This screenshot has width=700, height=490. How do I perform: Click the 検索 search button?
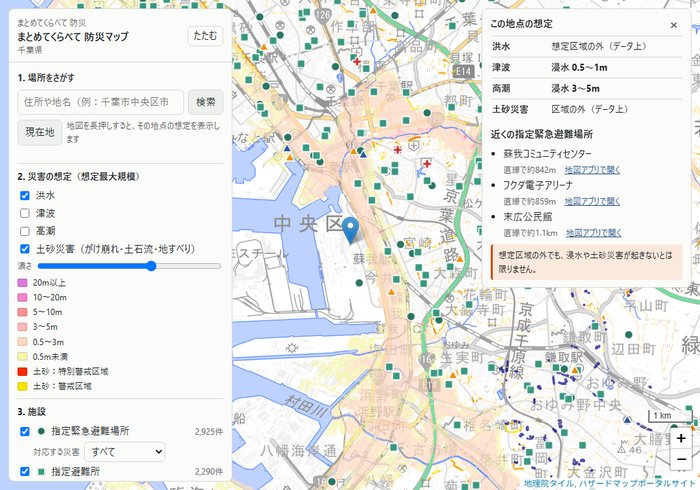205,102
